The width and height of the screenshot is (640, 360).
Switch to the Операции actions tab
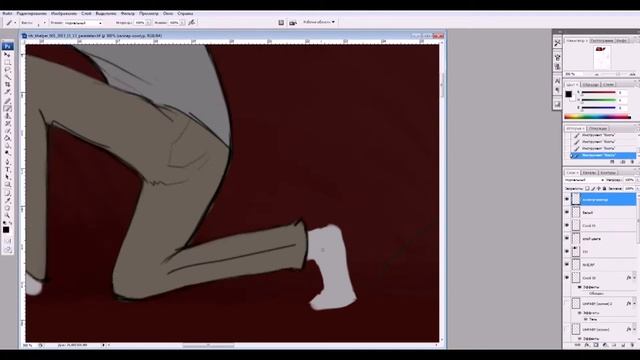pos(598,129)
